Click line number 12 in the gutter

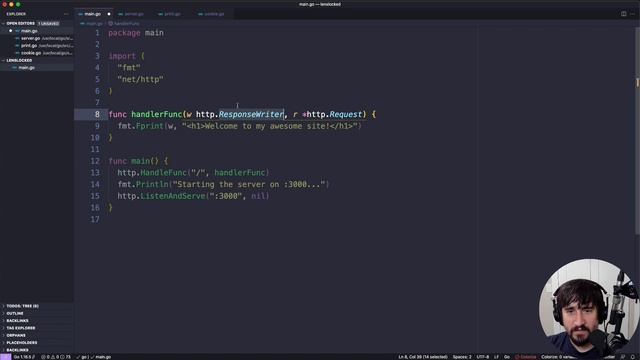tap(95, 161)
